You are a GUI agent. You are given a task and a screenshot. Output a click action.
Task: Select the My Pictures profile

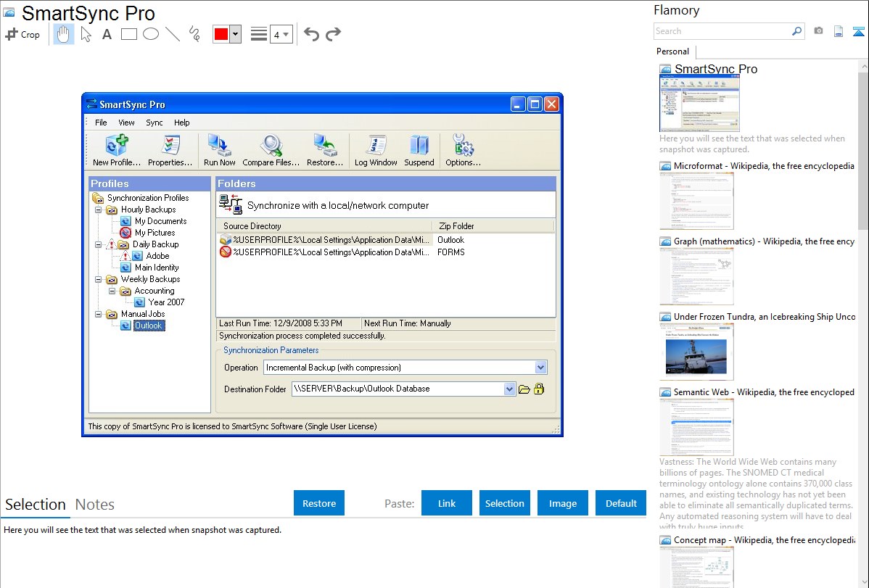click(155, 233)
